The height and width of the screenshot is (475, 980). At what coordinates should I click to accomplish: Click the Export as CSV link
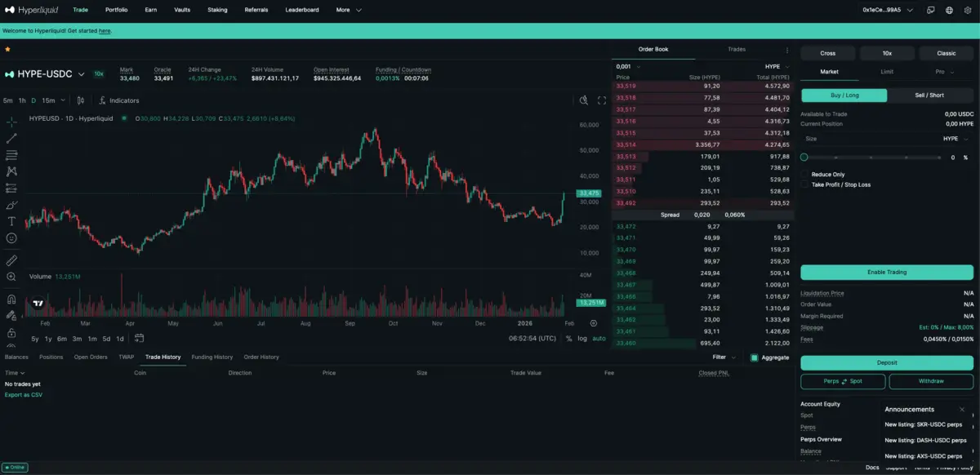tap(23, 394)
